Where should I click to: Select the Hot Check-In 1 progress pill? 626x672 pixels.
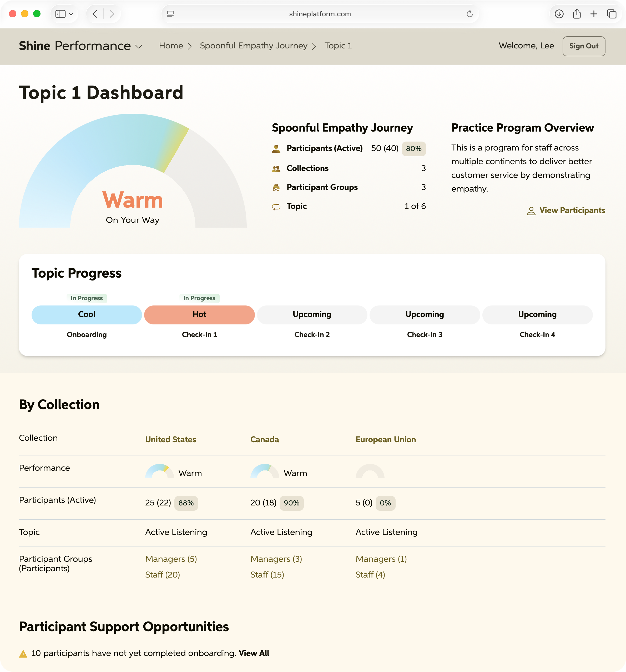pos(199,314)
